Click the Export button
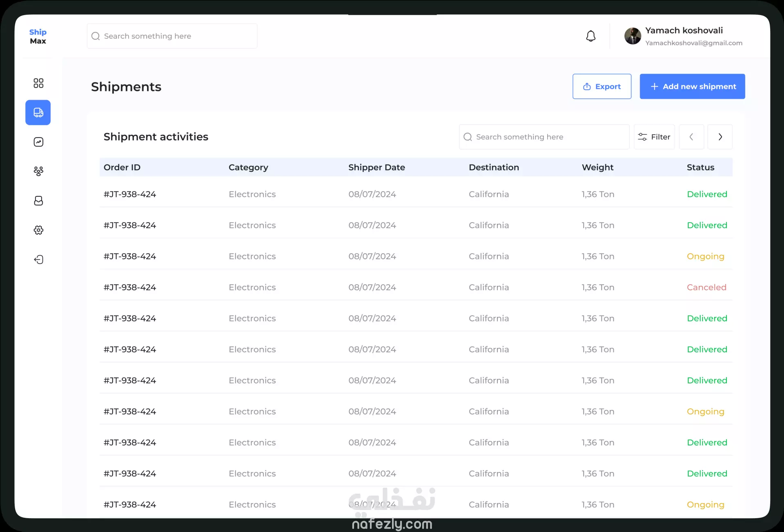This screenshot has width=784, height=532. pos(601,87)
